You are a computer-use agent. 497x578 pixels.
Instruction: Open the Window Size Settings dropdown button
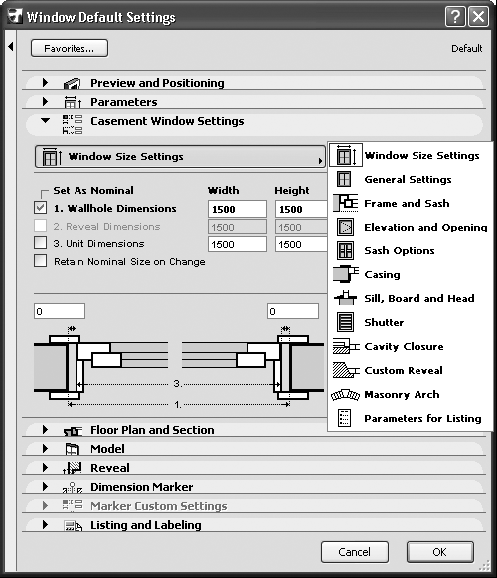(x=180, y=157)
